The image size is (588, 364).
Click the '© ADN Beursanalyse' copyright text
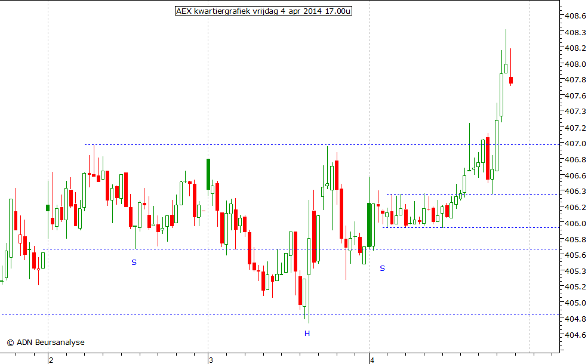point(46,343)
